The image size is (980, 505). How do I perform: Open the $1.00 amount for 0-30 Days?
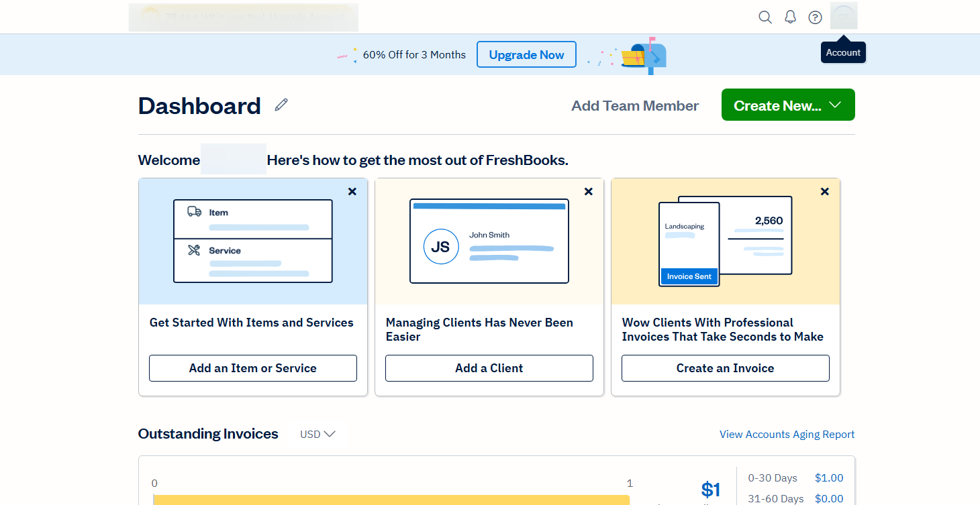829,478
